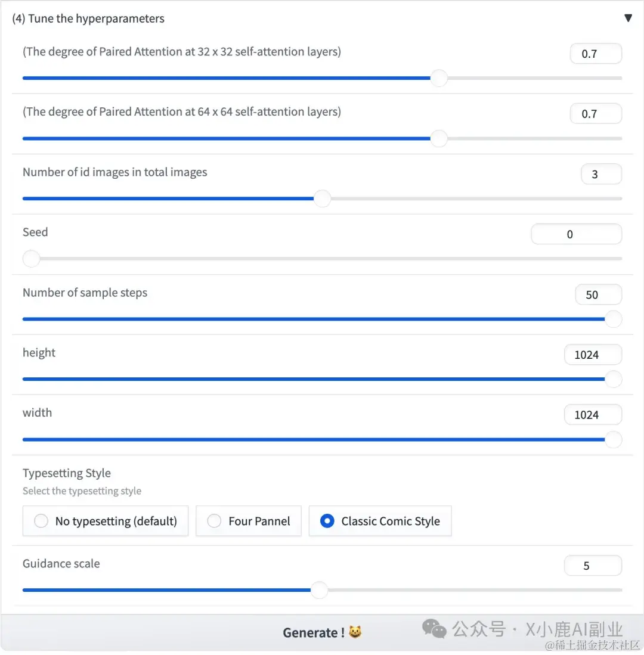This screenshot has width=644, height=655.
Task: Click the Number of sample steps slider handle
Action: coord(613,319)
